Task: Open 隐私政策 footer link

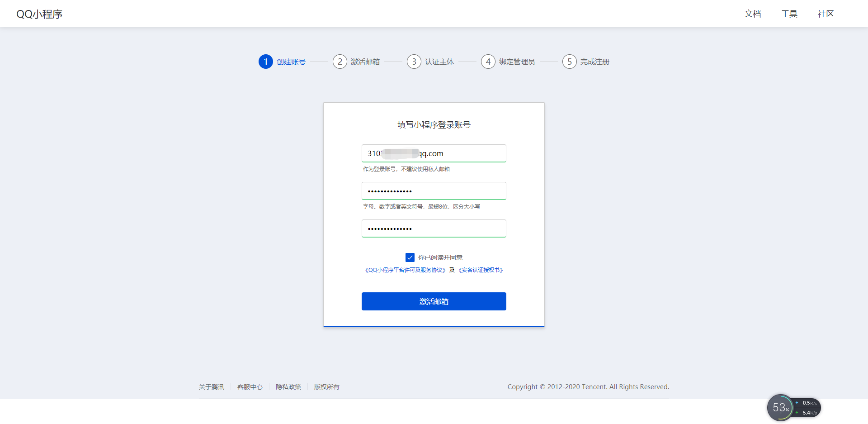Action: pos(288,387)
